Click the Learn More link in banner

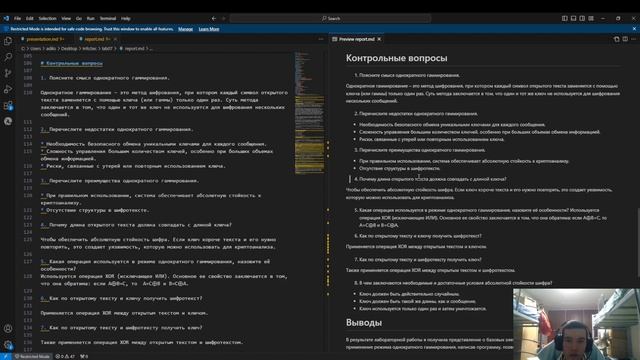[209, 29]
